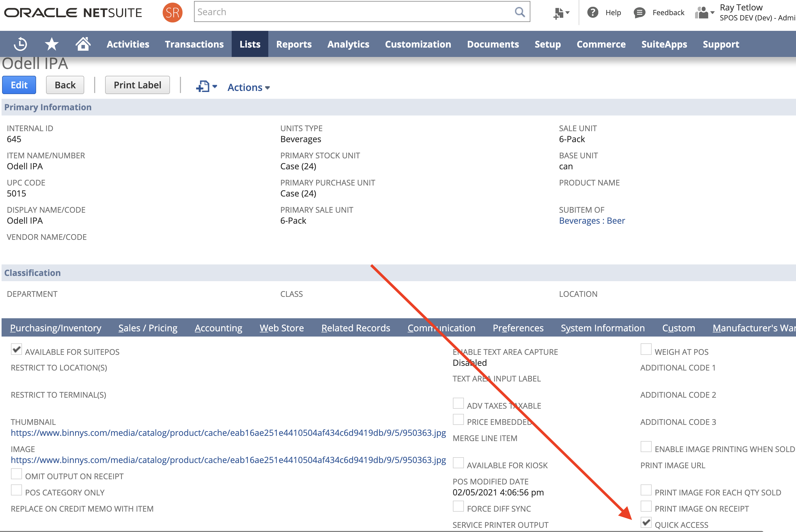Click the Feedback speech bubble icon
Image resolution: width=796 pixels, height=532 pixels.
coord(640,13)
